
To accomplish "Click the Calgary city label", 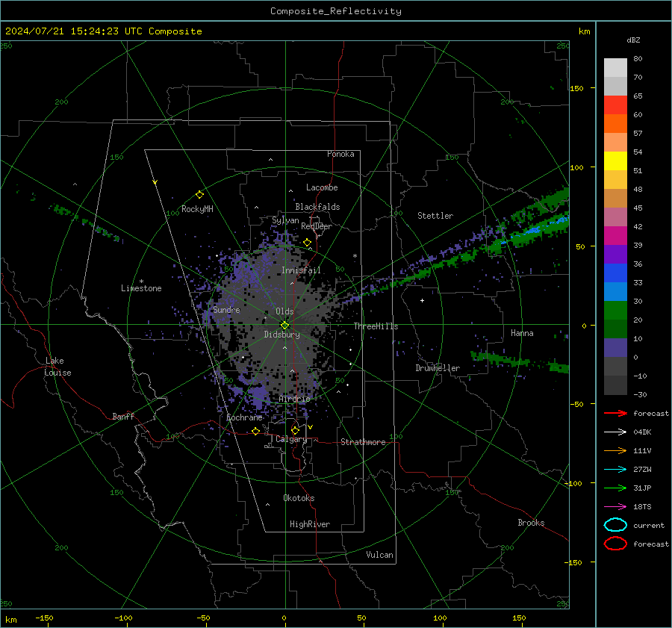I will 291,439.
